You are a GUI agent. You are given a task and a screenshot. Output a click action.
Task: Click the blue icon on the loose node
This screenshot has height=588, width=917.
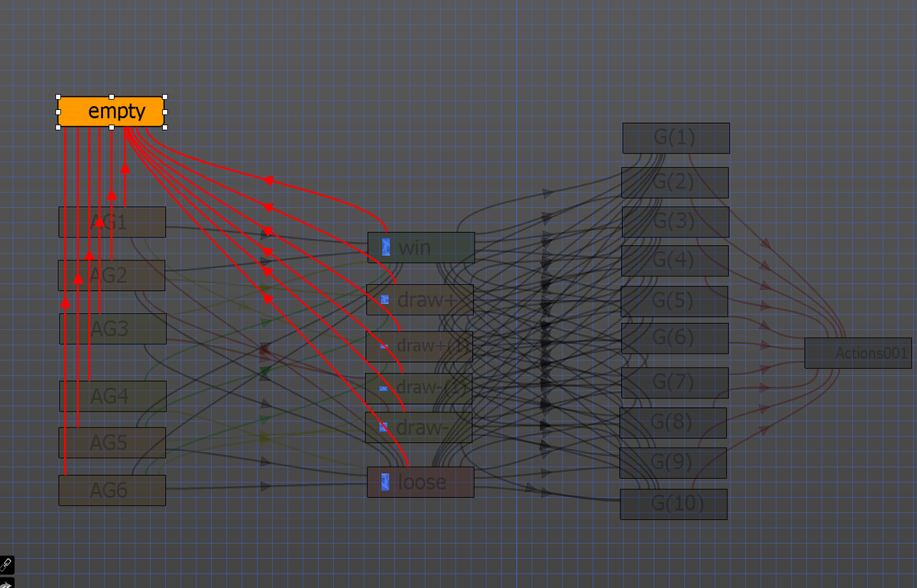tap(386, 482)
